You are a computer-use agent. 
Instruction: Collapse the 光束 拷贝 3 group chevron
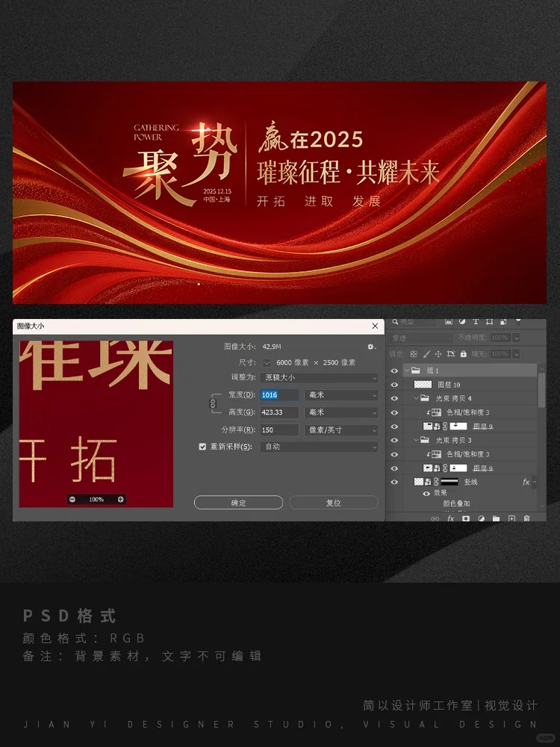416,440
